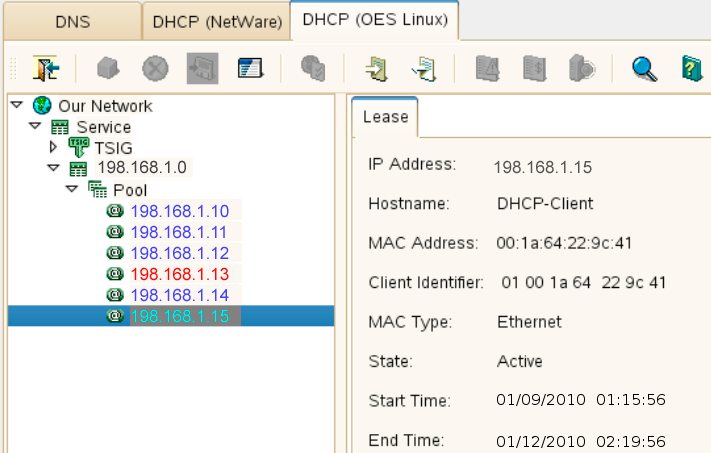Viewport: 711px width, 453px height.
Task: Switch to the DHCP (NetWare) tab
Action: 214,20
